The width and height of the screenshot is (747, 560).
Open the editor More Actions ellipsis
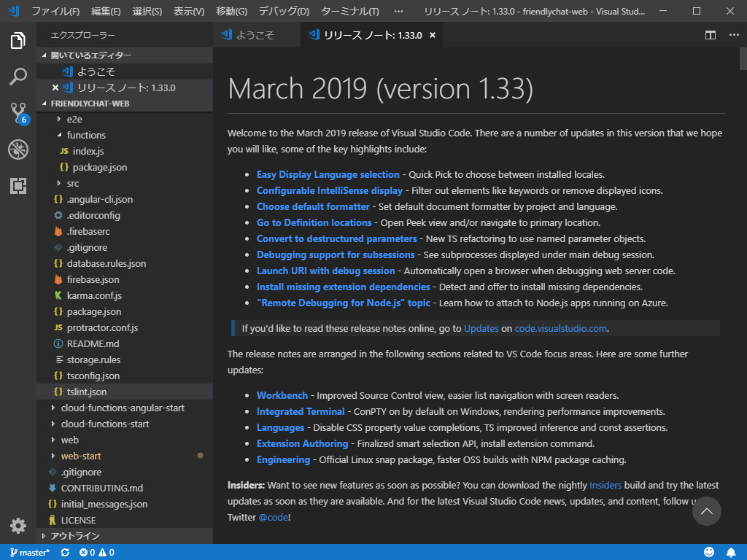[734, 35]
